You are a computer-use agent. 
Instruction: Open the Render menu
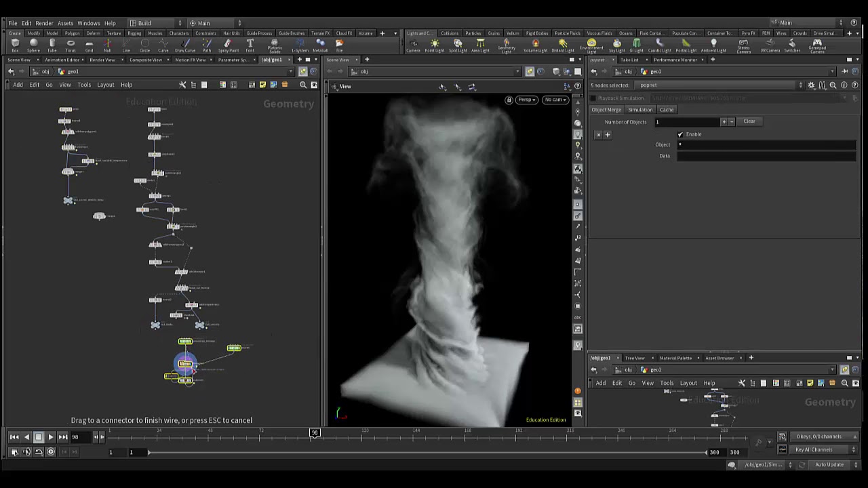click(44, 23)
